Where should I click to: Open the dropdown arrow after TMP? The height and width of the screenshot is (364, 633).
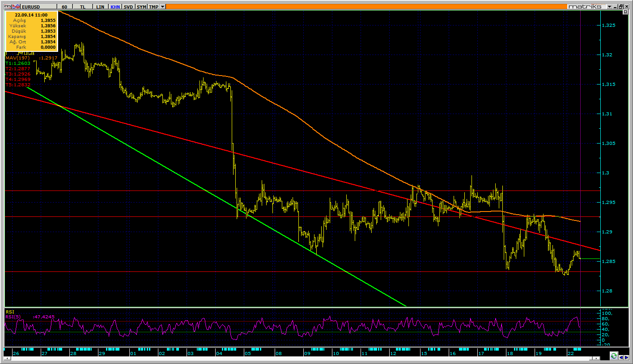[x=162, y=7]
